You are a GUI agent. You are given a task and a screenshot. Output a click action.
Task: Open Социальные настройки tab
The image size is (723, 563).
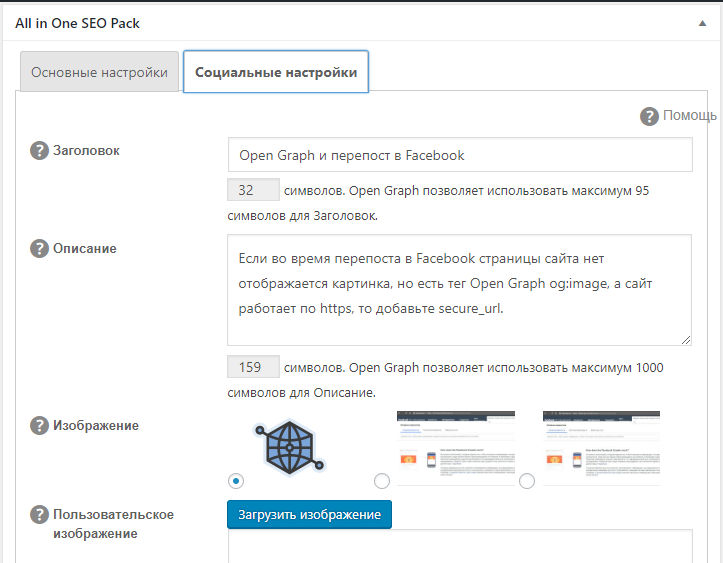click(276, 73)
